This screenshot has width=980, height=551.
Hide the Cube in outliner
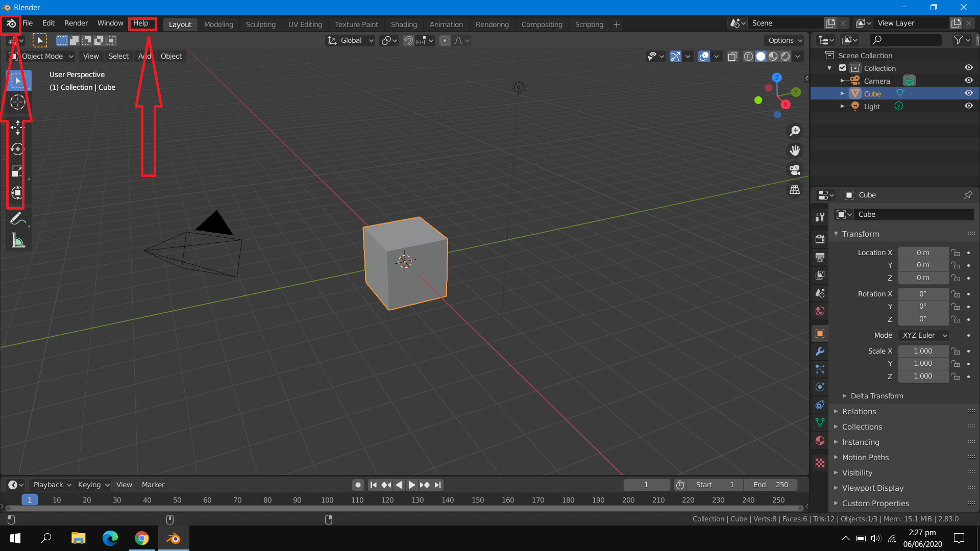click(968, 93)
